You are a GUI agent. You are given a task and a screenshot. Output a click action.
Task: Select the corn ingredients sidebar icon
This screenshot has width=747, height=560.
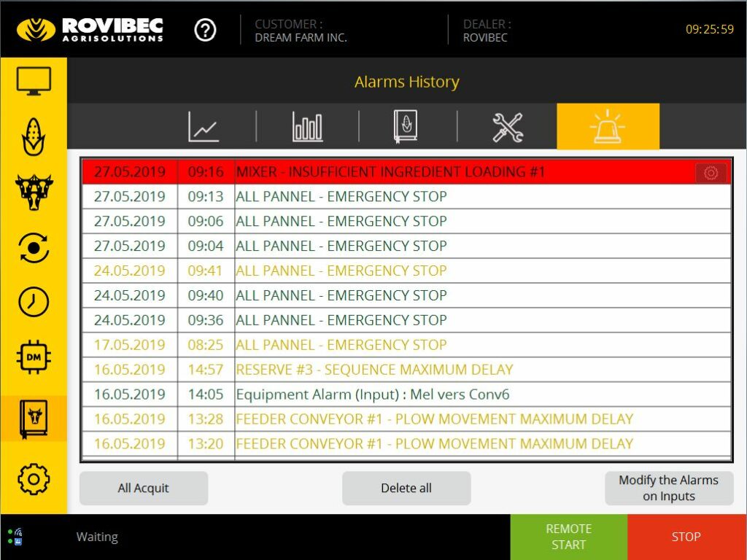coord(34,136)
